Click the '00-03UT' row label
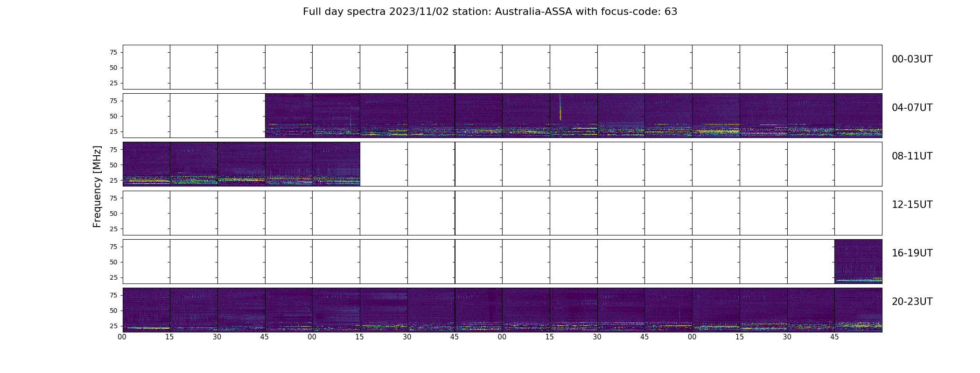The image size is (980, 373). click(x=912, y=59)
